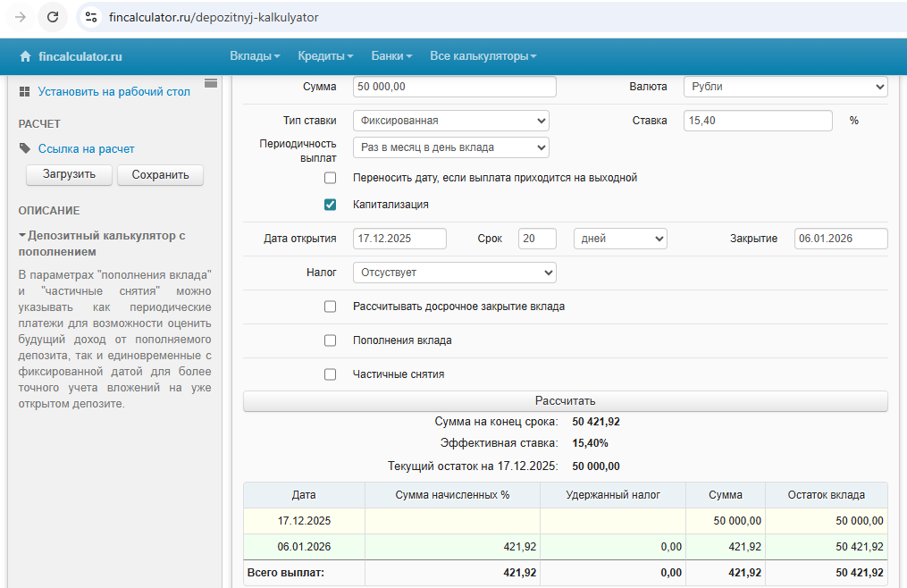Open the 'Вклады' navigation menu
Image resolution: width=907 pixels, height=588 pixels.
255,56
